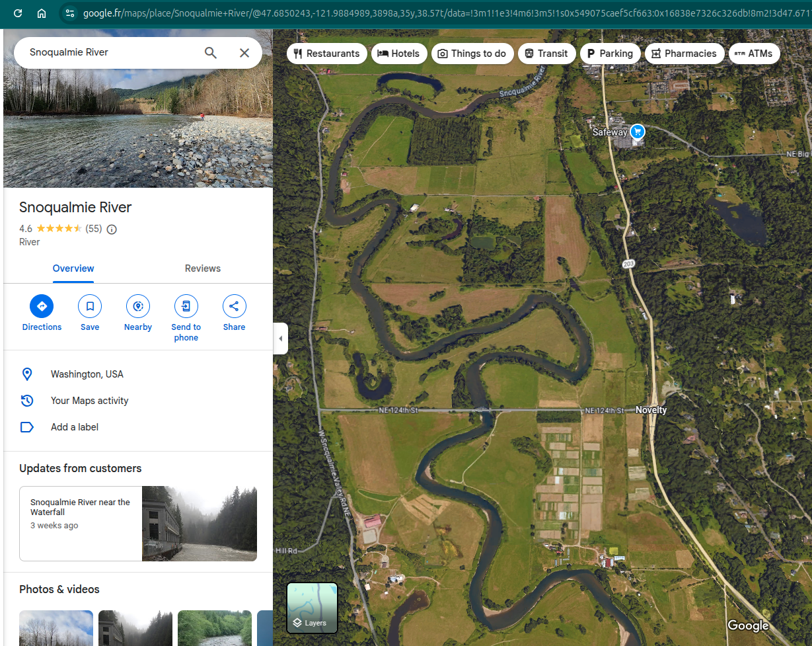Filter map by Hotels

(398, 54)
